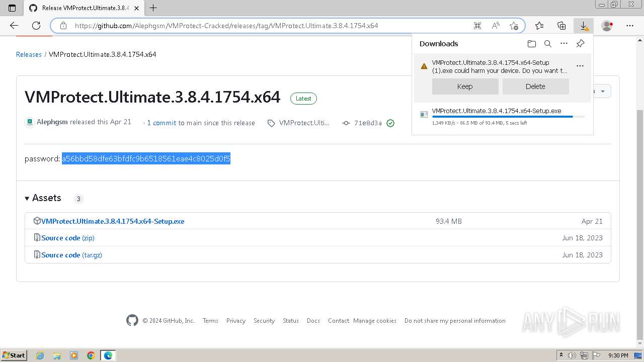Open the taskbar clock showing 9:30 PM
This screenshot has width=644, height=362.
click(x=618, y=355)
